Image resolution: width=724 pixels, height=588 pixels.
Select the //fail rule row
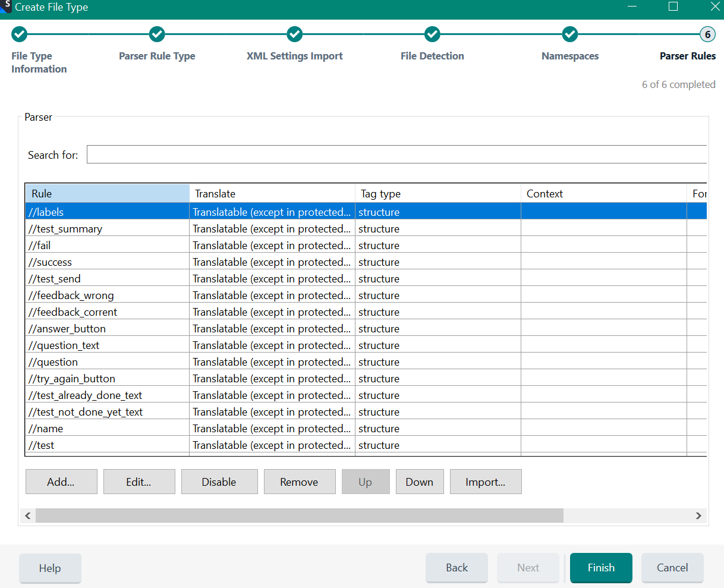point(366,246)
